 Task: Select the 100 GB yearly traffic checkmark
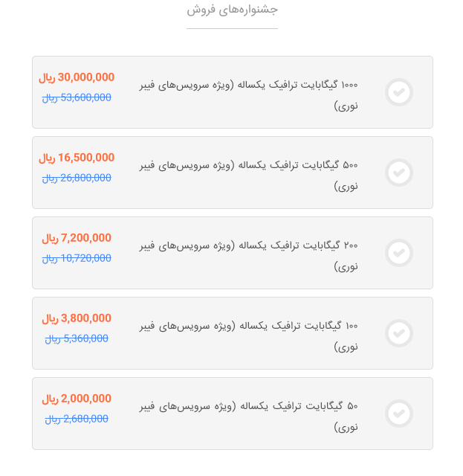[x=398, y=333]
